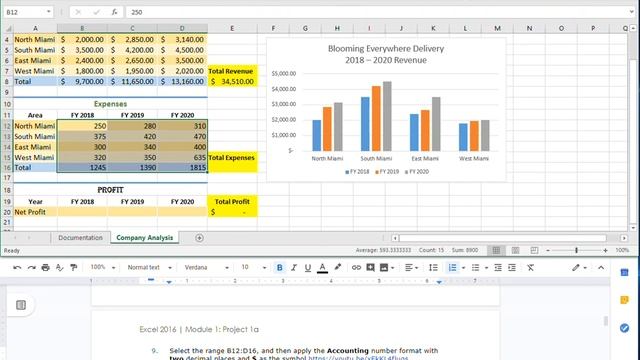Select the Paint format tool
Screen dimensions: 640x360
click(x=73, y=268)
